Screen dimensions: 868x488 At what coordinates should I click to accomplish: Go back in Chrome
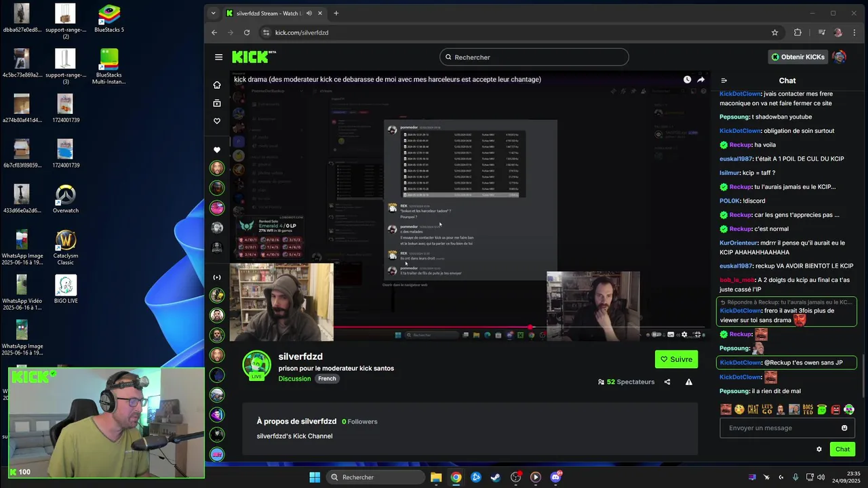click(214, 33)
